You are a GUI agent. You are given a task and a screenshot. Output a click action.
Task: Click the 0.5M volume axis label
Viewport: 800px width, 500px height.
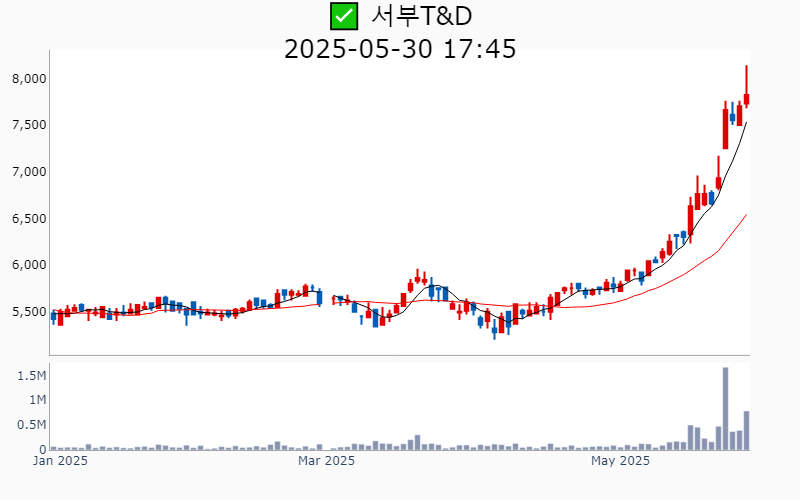pyautogui.click(x=32, y=425)
